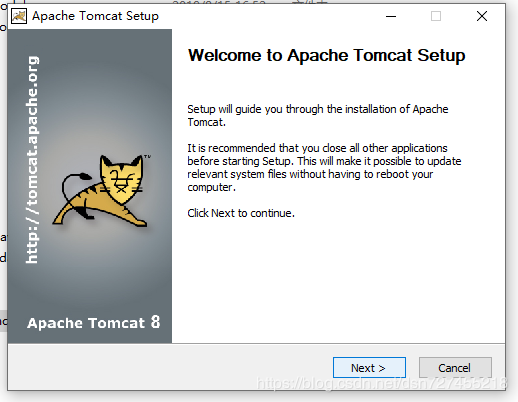
Task: Click the Tomcat cat mascot logo
Action: [102, 190]
